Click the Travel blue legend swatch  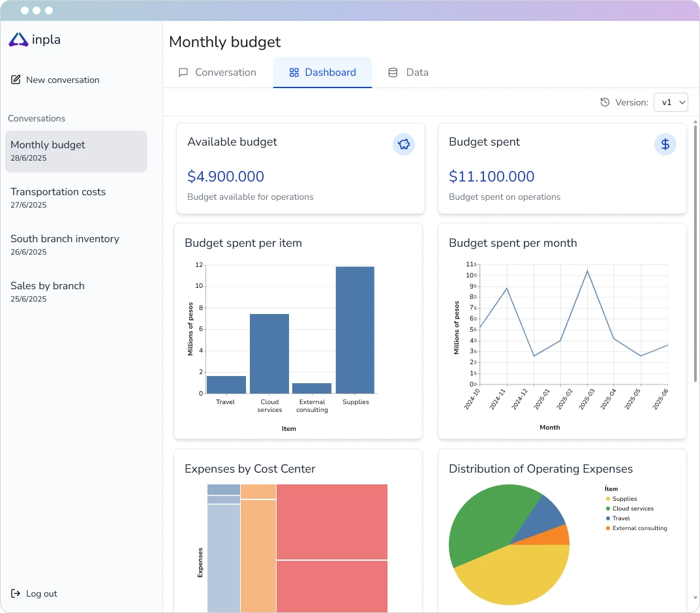[608, 518]
